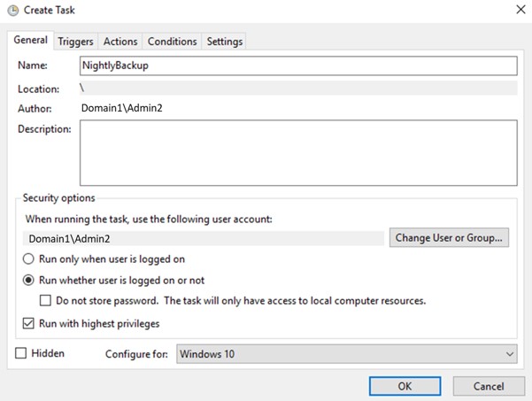
Task: Click the Name field containing NightlyBackup
Action: 298,66
